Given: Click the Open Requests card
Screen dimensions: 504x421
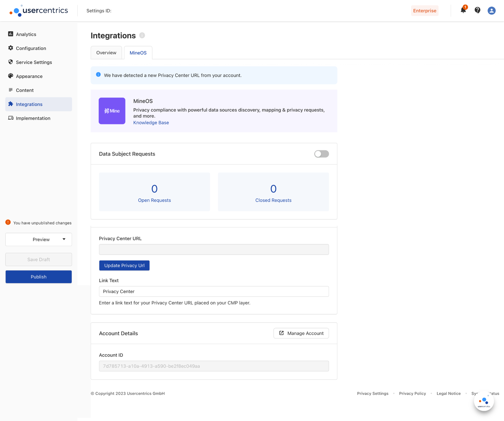Looking at the screenshot, I should click(154, 192).
